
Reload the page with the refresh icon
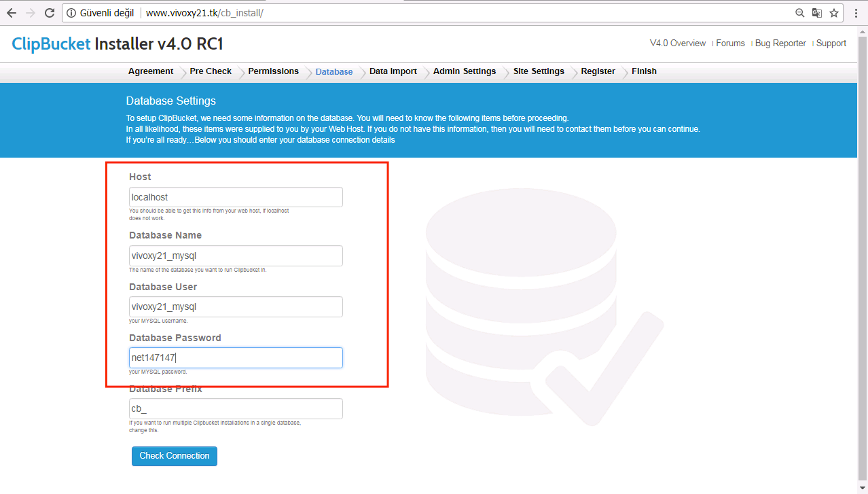click(50, 13)
